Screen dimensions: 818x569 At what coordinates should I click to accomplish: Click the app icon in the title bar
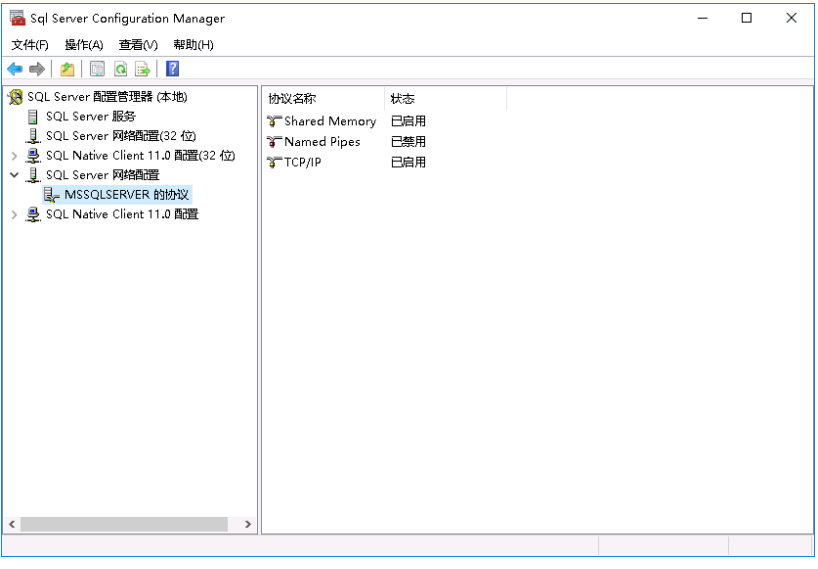pyautogui.click(x=17, y=18)
